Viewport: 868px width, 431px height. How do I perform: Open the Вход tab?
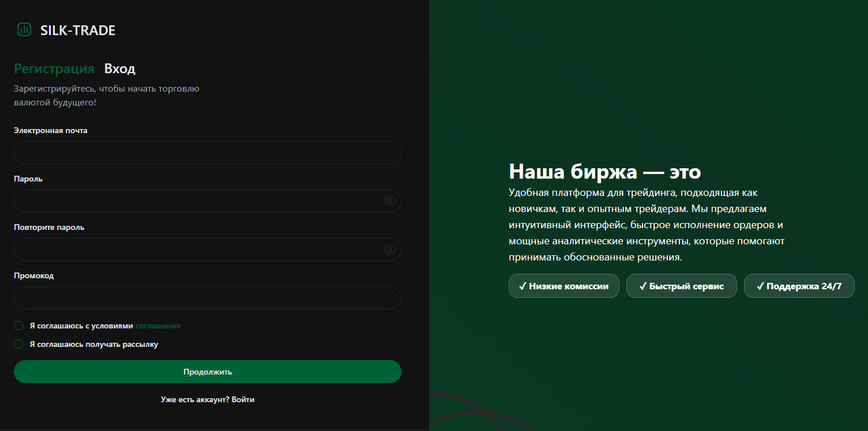(120, 69)
